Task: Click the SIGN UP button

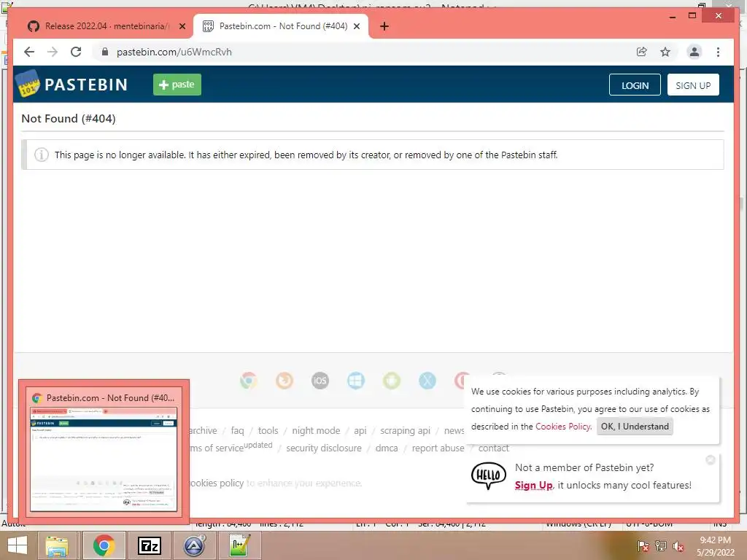Action: (x=693, y=85)
